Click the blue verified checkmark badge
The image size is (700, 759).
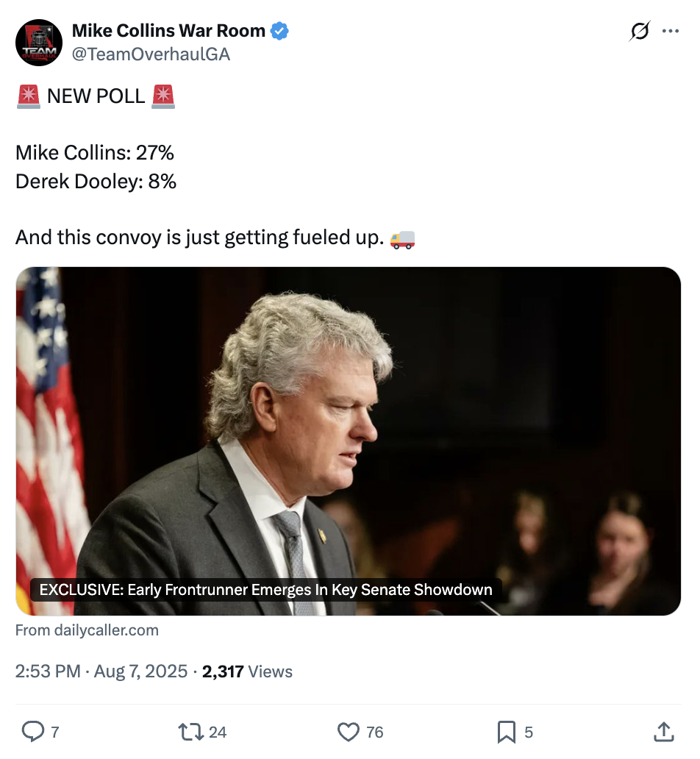tap(280, 31)
